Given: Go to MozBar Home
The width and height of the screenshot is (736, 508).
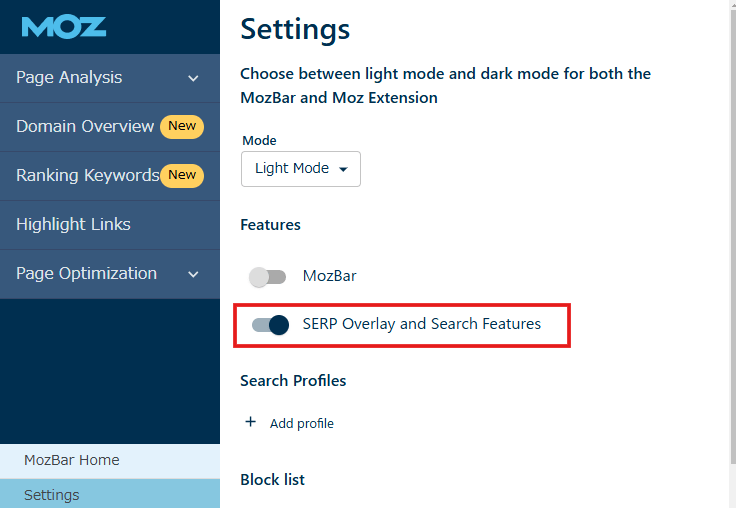Looking at the screenshot, I should pos(71,461).
